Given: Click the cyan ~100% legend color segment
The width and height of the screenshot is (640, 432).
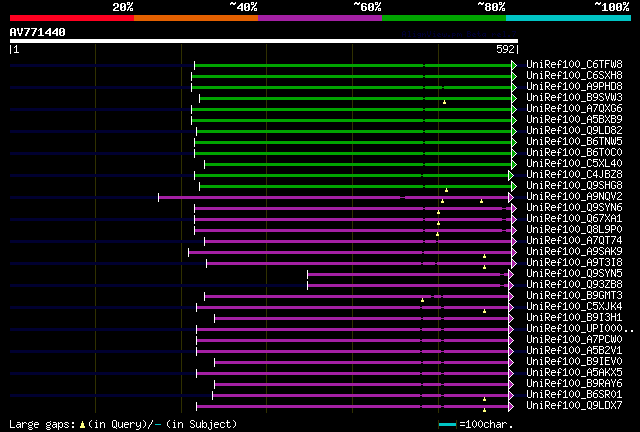Looking at the screenshot, I should (569, 18).
